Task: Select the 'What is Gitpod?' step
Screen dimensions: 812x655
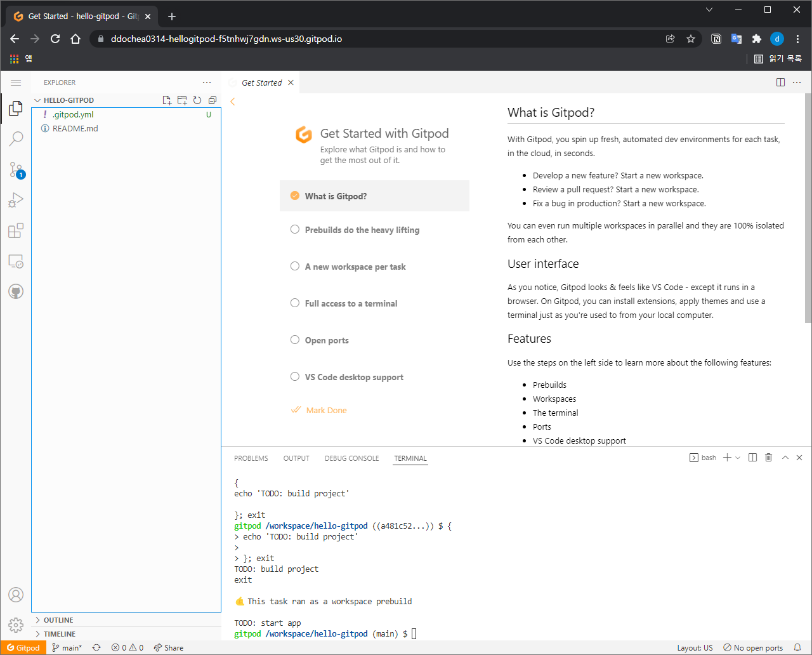Action: click(x=374, y=196)
